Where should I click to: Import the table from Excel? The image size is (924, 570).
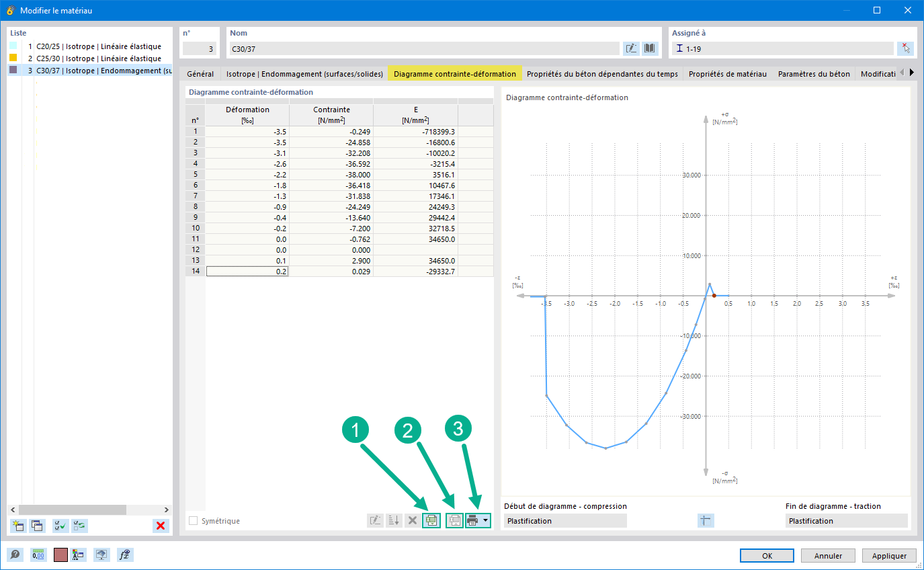coord(455,520)
